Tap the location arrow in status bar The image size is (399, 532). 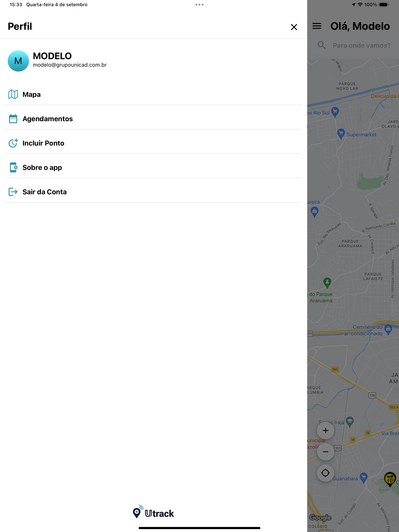tap(354, 5)
